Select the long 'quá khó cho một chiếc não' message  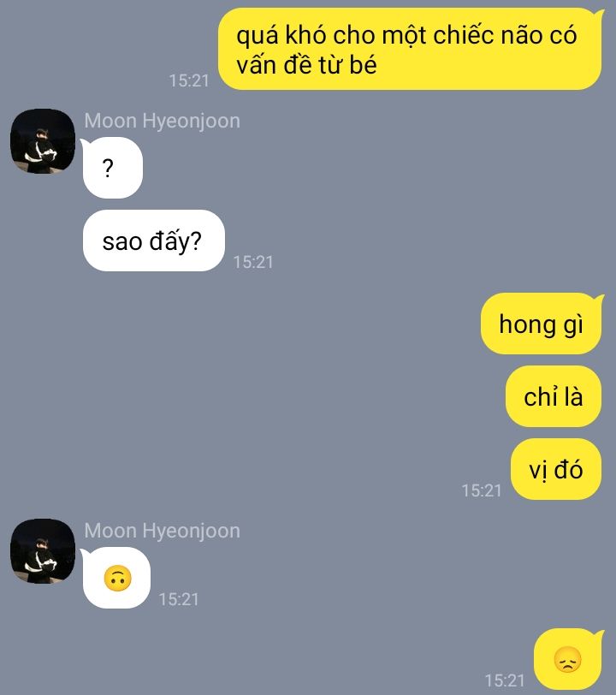(x=410, y=49)
